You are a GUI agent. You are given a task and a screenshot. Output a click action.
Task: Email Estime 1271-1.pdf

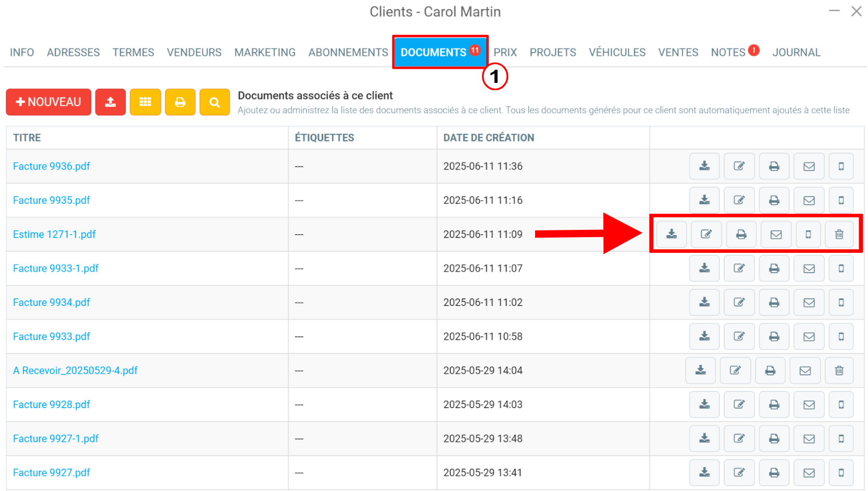(776, 234)
